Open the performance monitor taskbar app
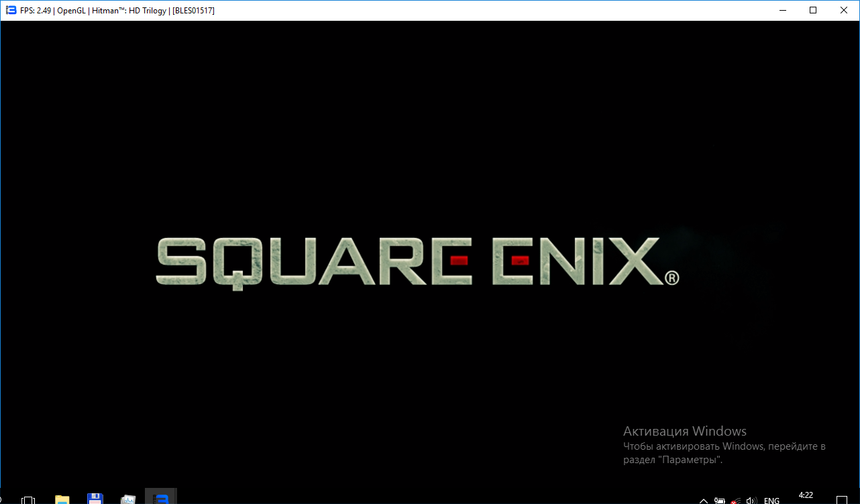Image resolution: width=860 pixels, height=504 pixels. [x=127, y=499]
